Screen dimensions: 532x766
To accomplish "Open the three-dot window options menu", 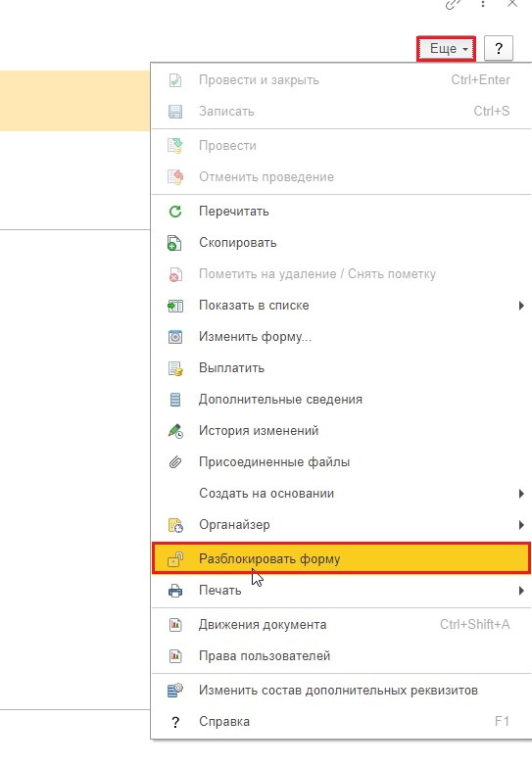I will 483,4.
